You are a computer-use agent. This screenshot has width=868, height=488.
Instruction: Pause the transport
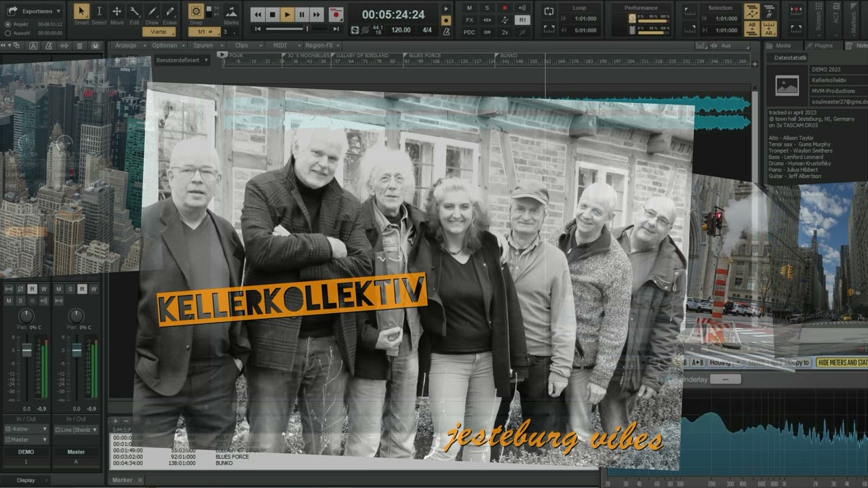click(302, 14)
